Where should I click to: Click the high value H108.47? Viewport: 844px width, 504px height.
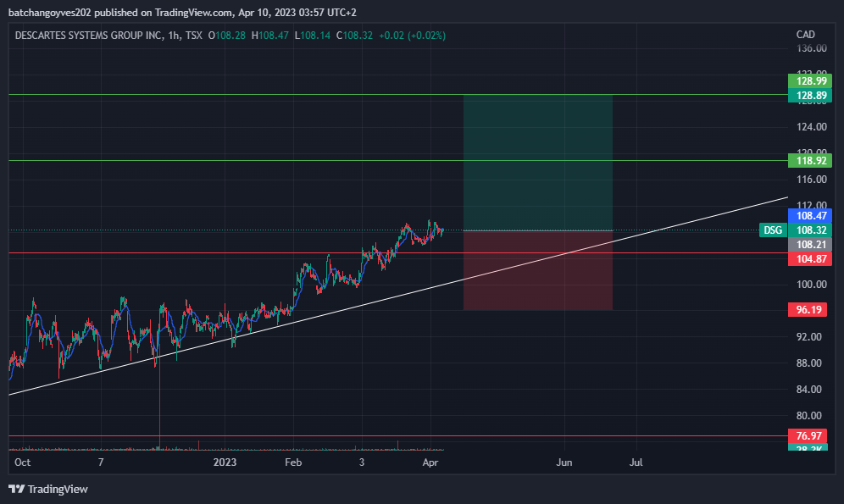270,36
